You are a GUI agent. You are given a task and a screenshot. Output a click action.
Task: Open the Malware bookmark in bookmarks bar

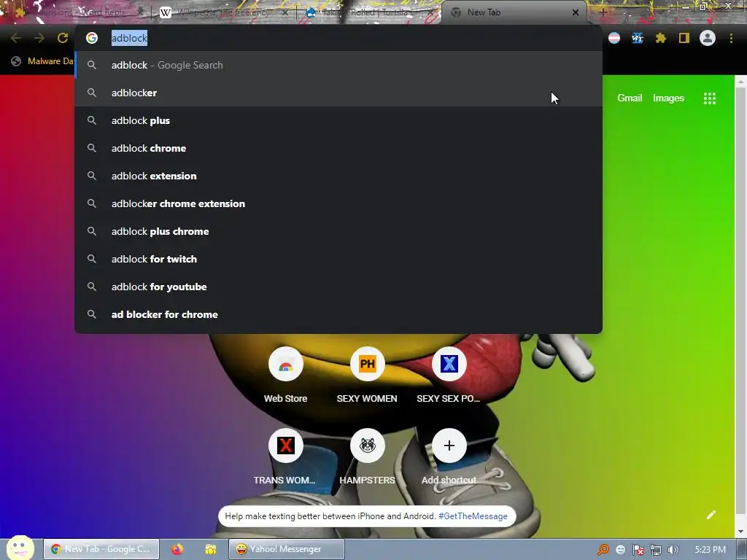point(43,61)
